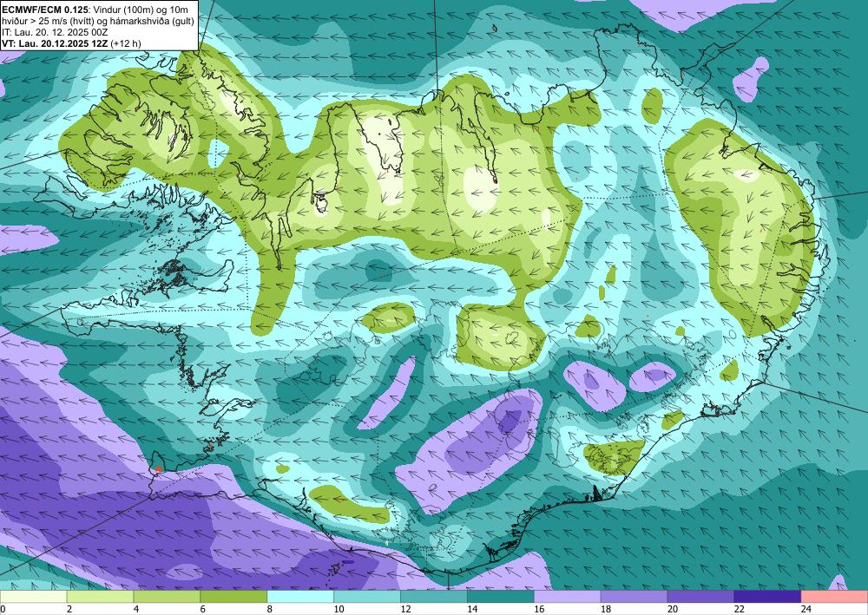
Task: Select the 20–22 m/s violet legend swatch
Action: [x=700, y=597]
